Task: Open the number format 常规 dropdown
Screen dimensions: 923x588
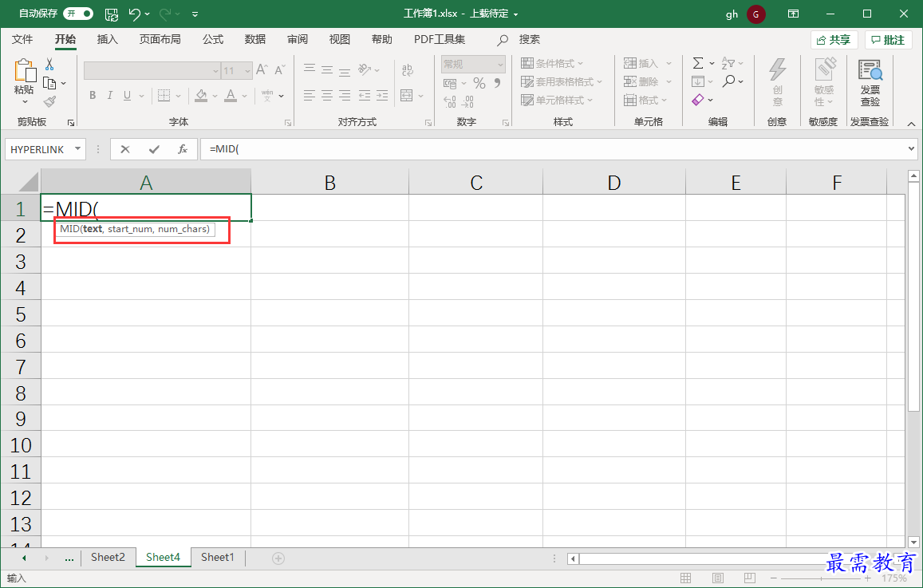Action: point(500,64)
